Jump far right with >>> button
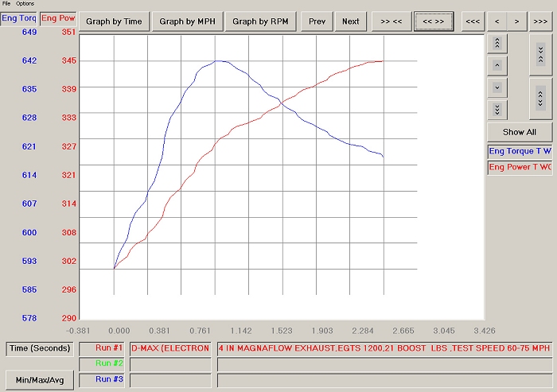The image size is (557, 392). (540, 21)
